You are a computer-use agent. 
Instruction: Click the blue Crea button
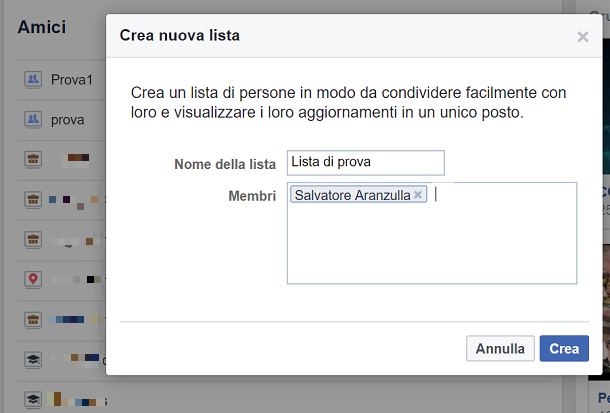564,348
